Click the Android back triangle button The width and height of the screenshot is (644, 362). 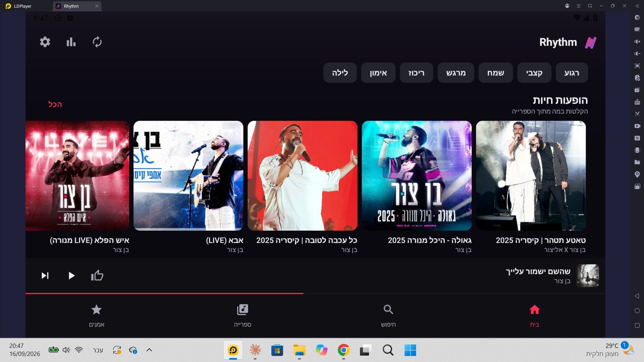pyautogui.click(x=637, y=296)
